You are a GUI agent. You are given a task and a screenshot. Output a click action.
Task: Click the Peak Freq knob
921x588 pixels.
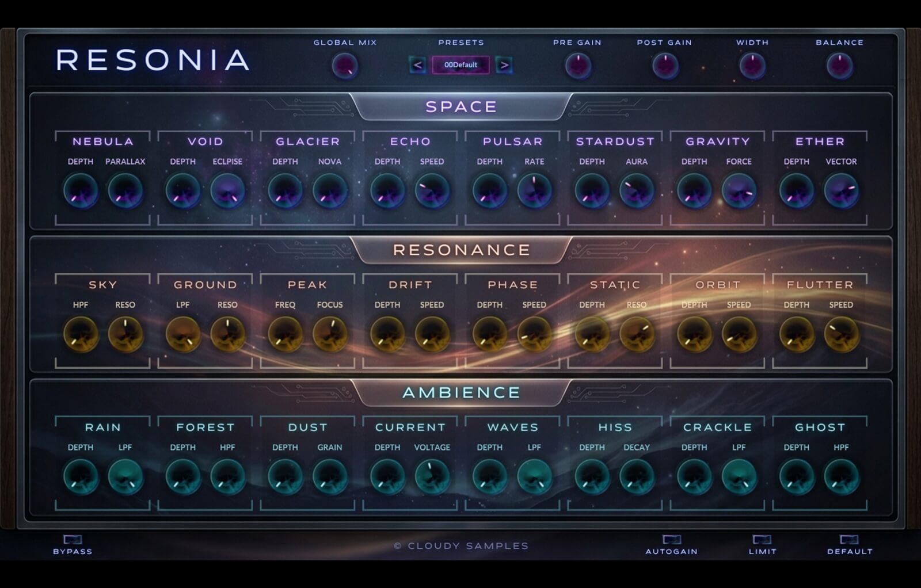pos(285,334)
